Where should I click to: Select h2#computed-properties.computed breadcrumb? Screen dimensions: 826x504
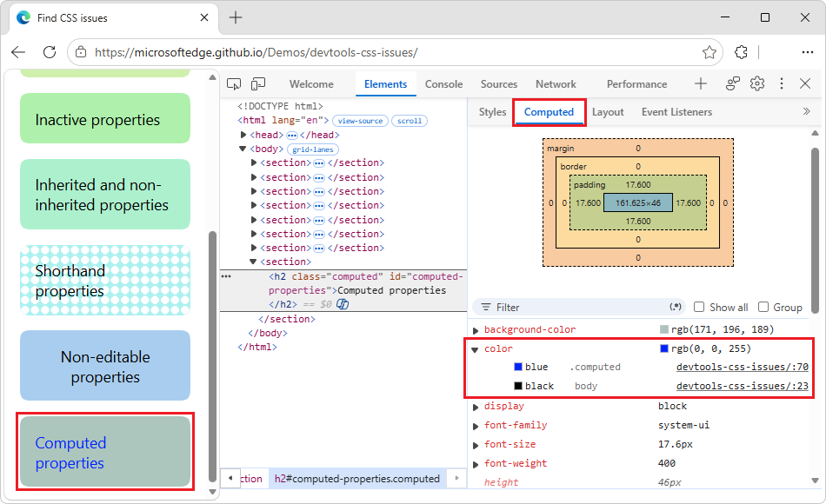point(357,478)
